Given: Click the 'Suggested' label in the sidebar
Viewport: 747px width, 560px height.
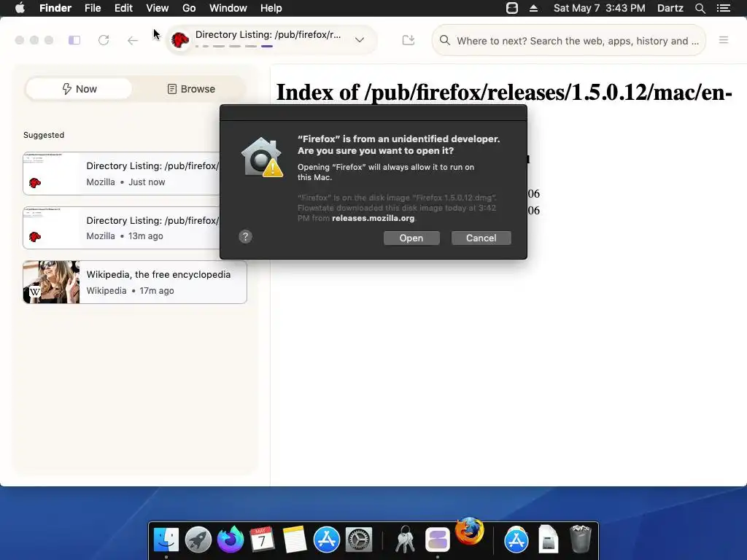Looking at the screenshot, I should pos(44,135).
